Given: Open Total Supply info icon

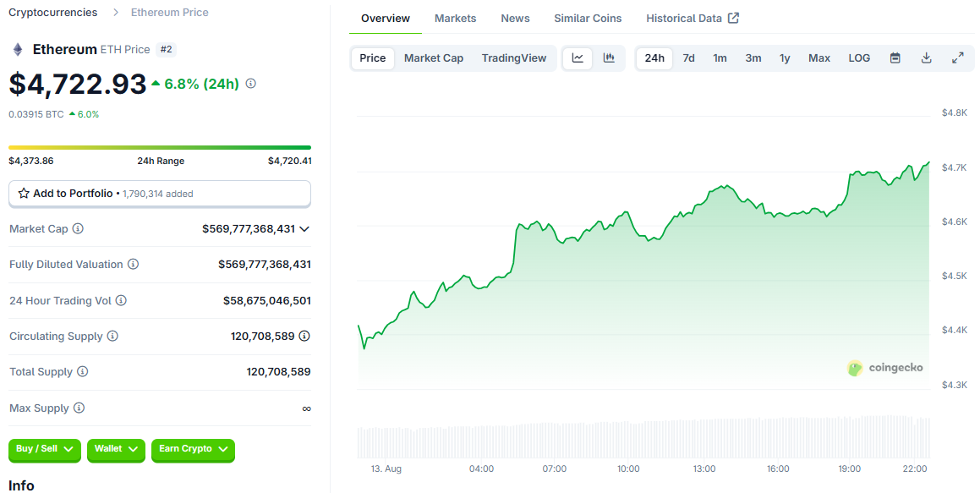Looking at the screenshot, I should pos(83,372).
